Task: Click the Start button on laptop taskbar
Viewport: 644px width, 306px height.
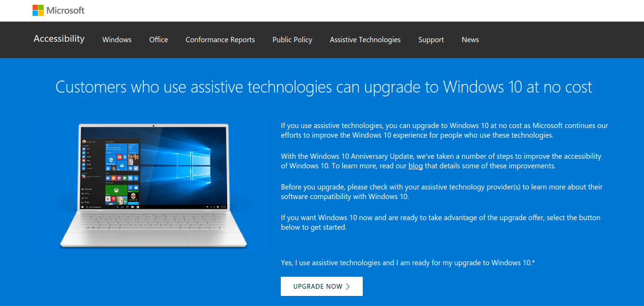Action: coord(82,207)
